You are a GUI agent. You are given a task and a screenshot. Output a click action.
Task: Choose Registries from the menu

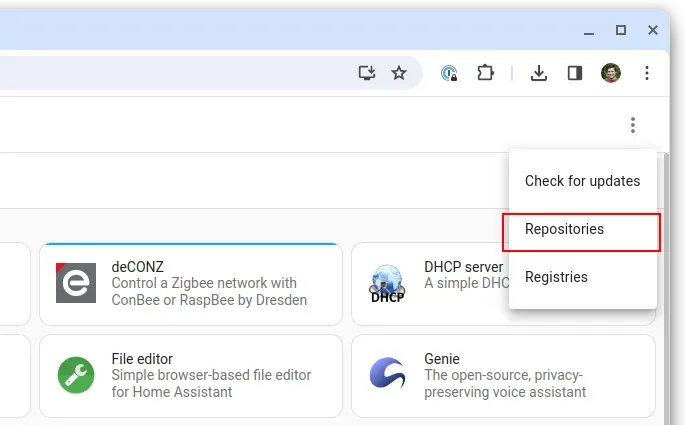click(x=582, y=277)
